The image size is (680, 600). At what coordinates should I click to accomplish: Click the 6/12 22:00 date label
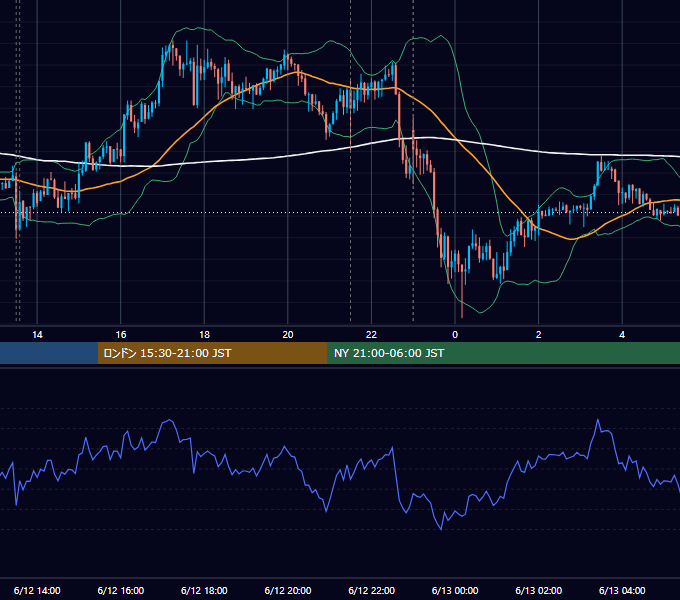[x=372, y=590]
